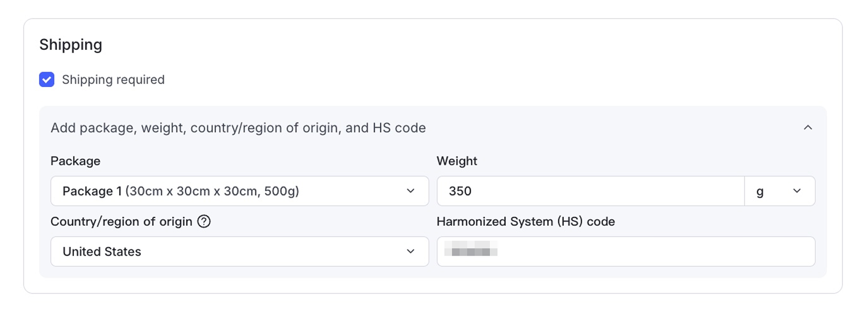Select the Package 1 text in dropdown
Viewport: 868px width, 312px height.
tap(92, 191)
